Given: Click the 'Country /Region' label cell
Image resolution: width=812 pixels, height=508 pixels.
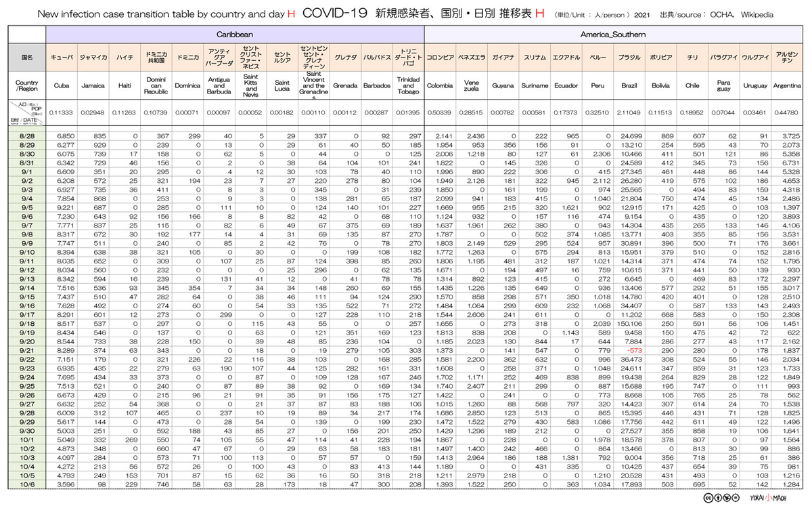Looking at the screenshot, I should (x=27, y=87).
